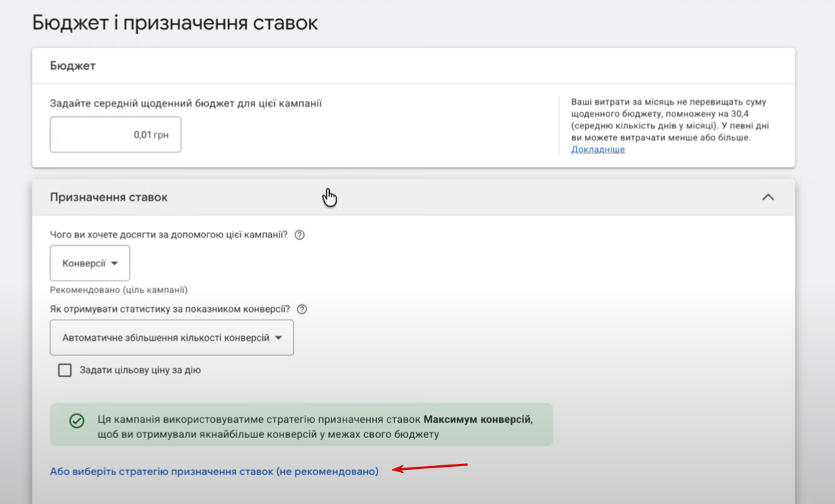The image size is (835, 504).
Task: Click Бюджет і призначення ставок page title
Action: point(176,23)
